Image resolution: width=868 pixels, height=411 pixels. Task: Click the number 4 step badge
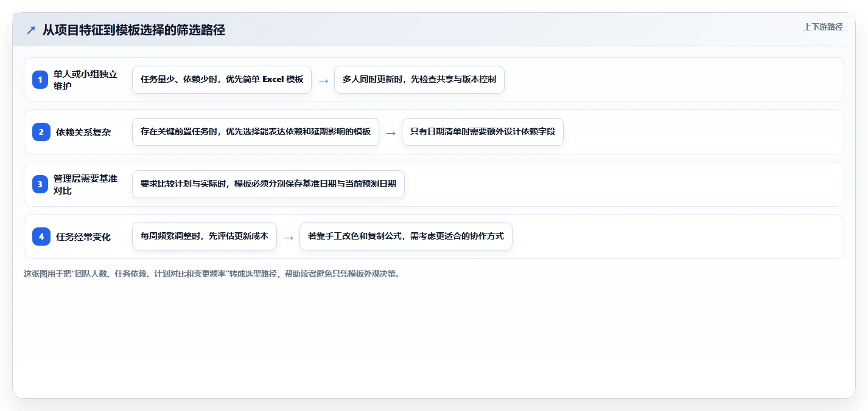[41, 237]
